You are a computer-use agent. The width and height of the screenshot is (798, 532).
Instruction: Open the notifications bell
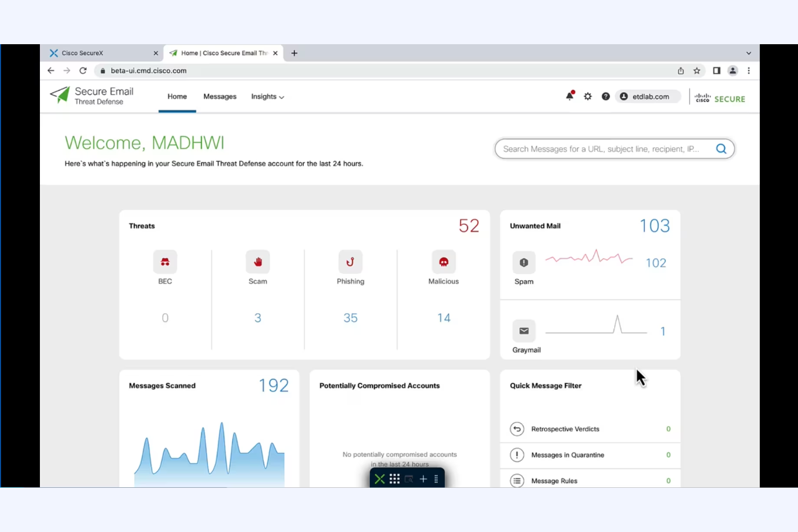(x=570, y=96)
